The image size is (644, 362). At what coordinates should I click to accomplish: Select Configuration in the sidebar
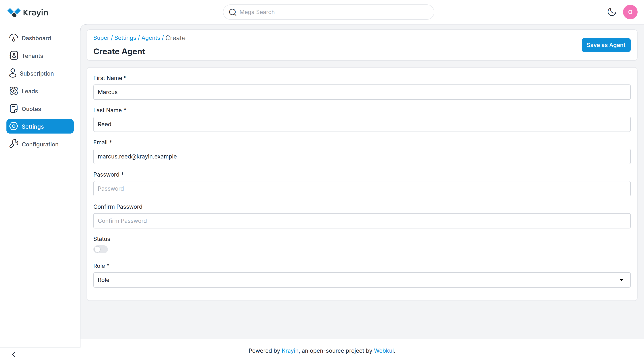pos(40,144)
